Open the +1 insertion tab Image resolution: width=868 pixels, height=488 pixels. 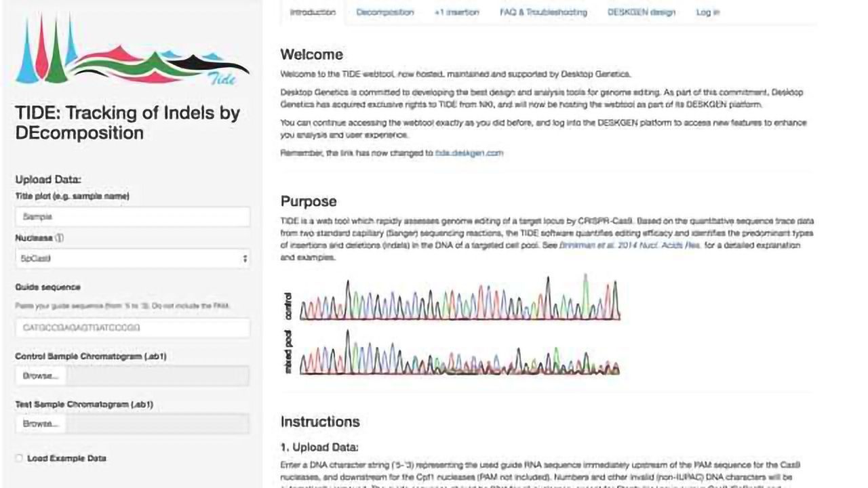pyautogui.click(x=456, y=12)
